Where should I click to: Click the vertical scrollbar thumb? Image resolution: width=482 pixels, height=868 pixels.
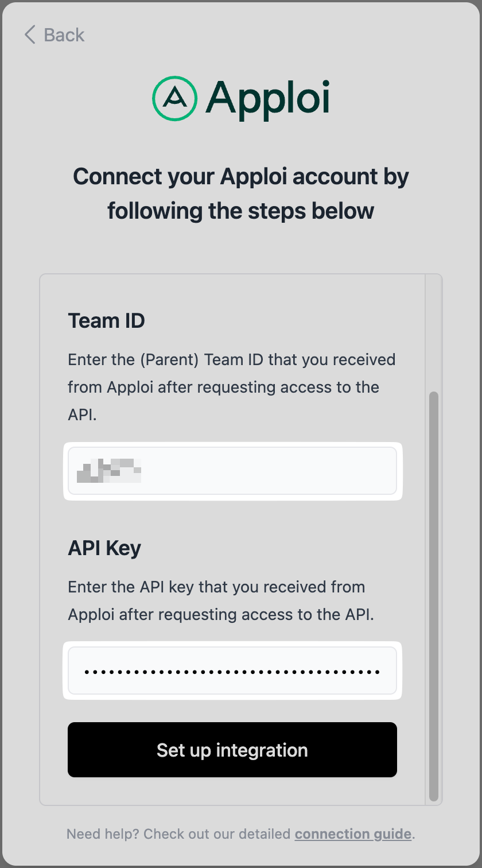[x=434, y=596]
